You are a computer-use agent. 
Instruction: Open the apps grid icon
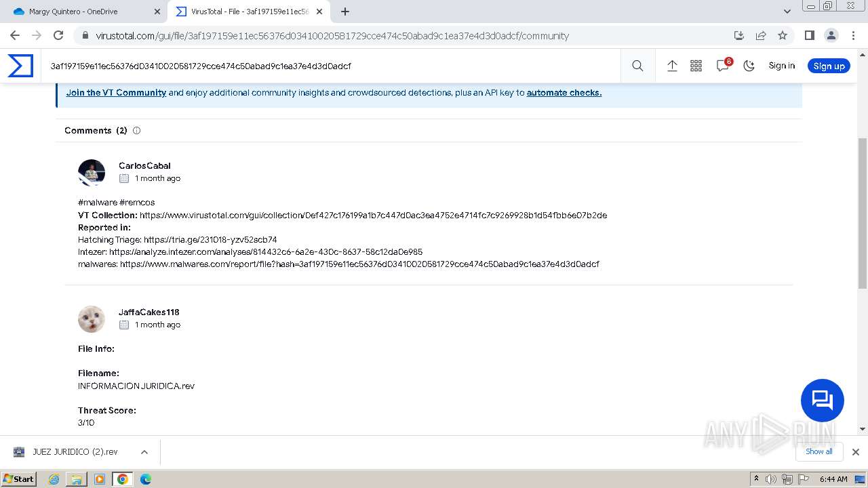tap(696, 66)
